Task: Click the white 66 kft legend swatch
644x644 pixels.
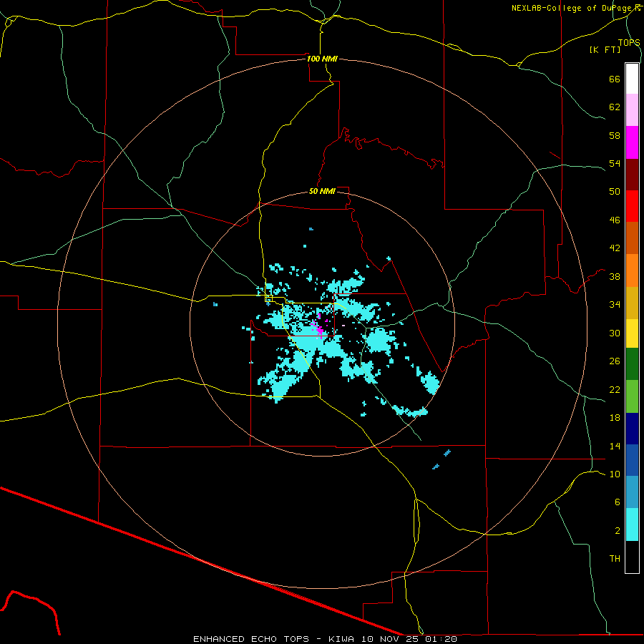Action: tap(632, 79)
